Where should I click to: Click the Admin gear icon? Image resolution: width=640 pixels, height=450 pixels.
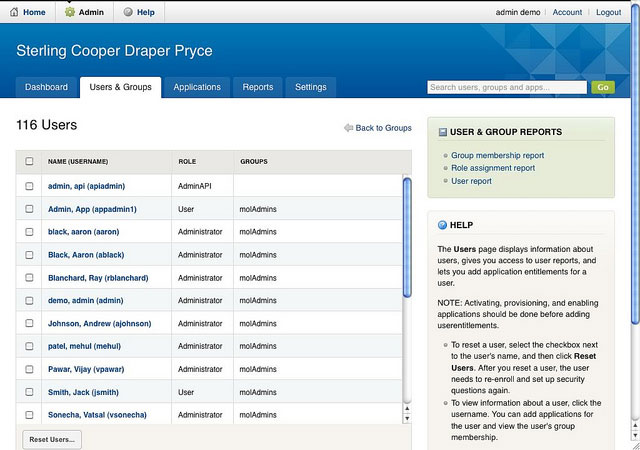click(69, 12)
